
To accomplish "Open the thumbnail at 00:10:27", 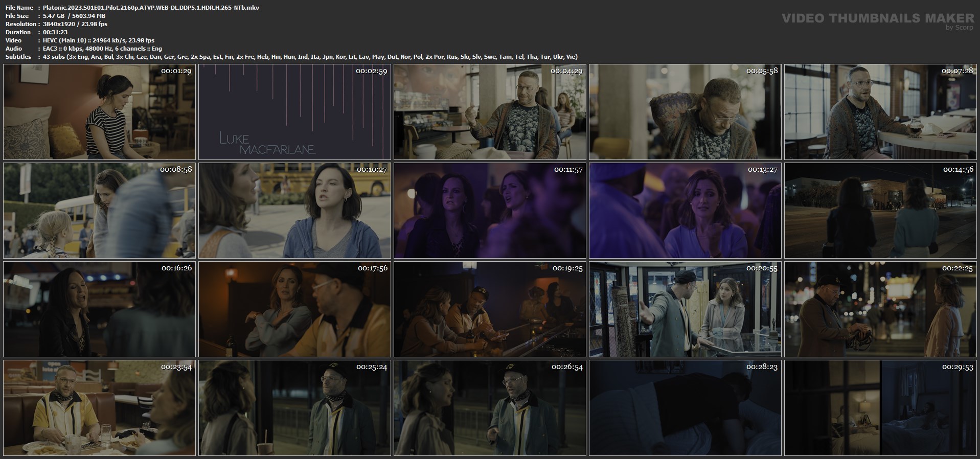I will tap(294, 211).
